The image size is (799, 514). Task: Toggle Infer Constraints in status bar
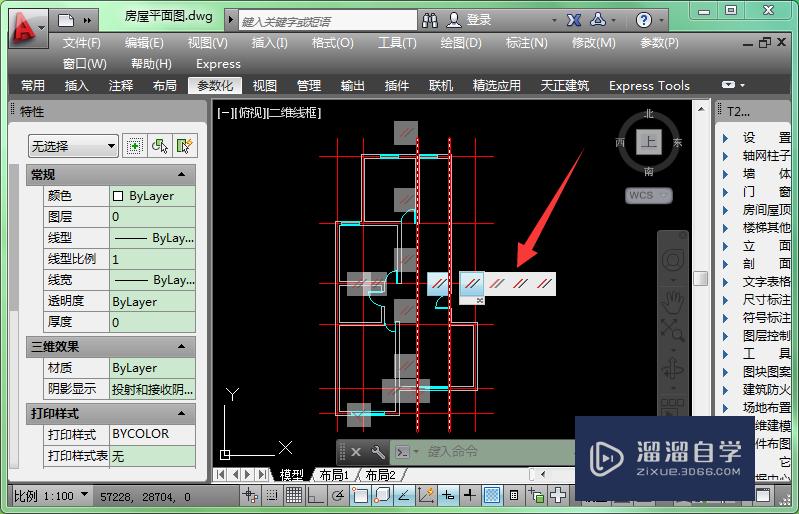[x=250, y=495]
